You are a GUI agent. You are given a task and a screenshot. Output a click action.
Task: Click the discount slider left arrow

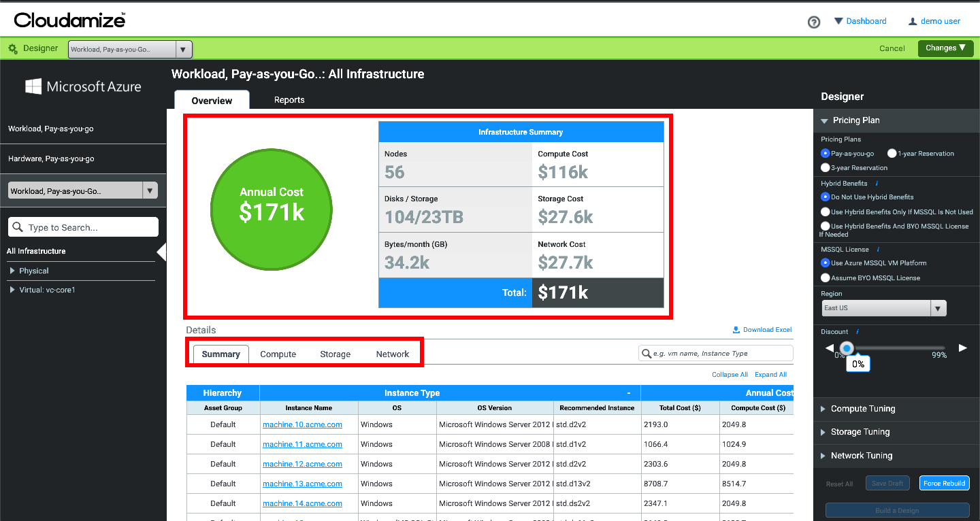(x=829, y=348)
